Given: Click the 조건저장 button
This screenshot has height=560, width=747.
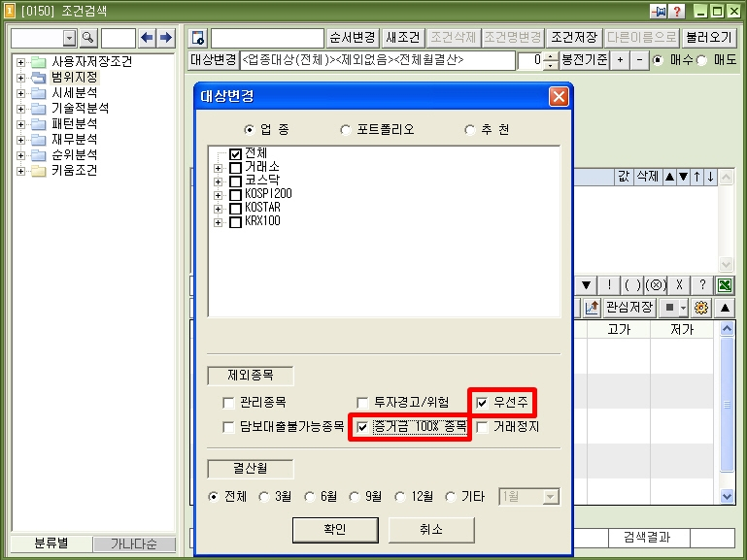Looking at the screenshot, I should point(573,38).
